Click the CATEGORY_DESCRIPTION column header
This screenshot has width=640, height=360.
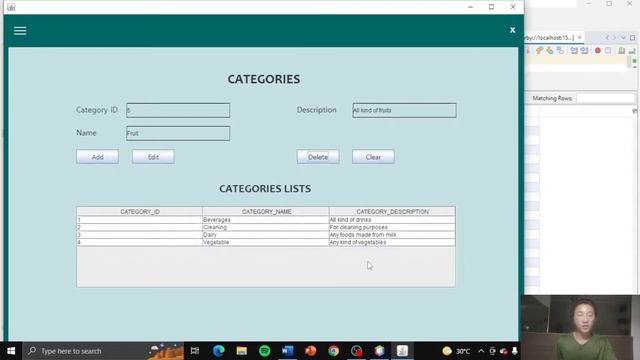pyautogui.click(x=392, y=211)
